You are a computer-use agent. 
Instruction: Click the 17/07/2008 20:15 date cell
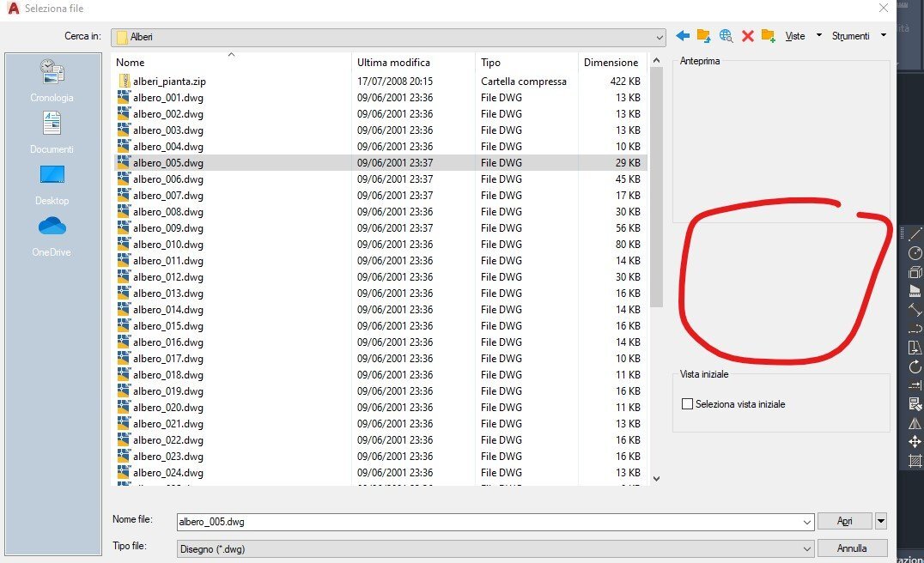395,81
